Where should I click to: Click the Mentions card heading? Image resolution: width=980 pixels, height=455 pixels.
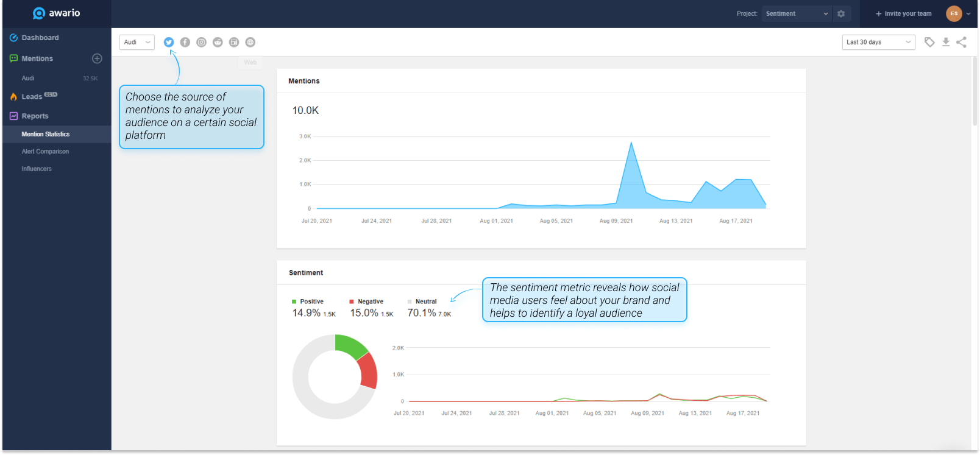coord(304,81)
